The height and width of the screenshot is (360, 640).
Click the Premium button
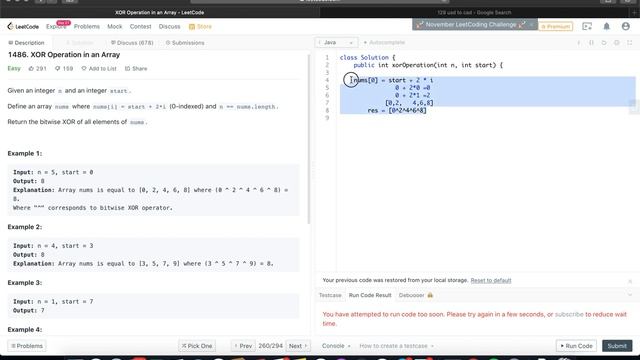[x=556, y=27]
